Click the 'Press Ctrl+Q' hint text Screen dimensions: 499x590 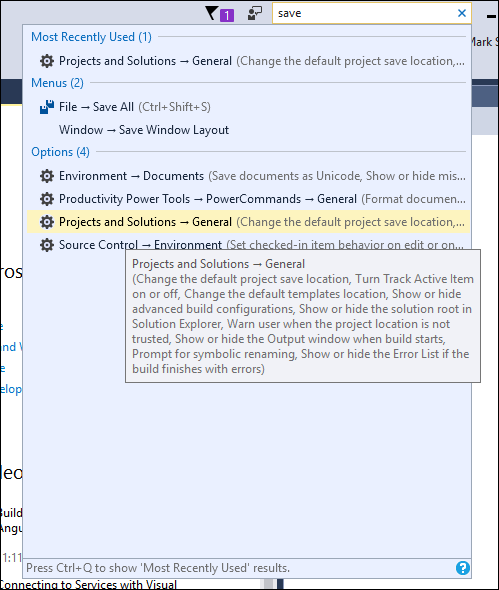[158, 568]
